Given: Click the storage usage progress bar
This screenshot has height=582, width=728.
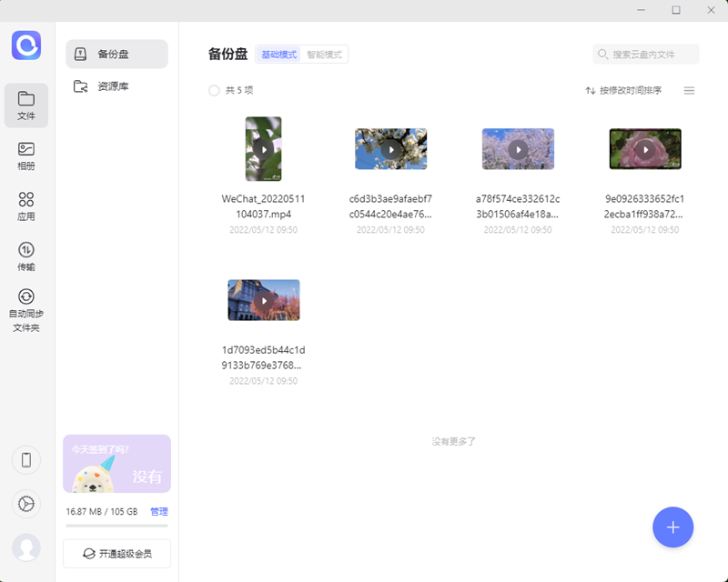Looking at the screenshot, I should tap(116, 526).
